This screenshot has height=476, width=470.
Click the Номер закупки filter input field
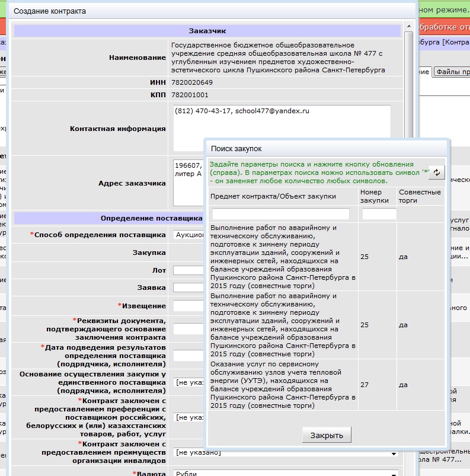click(x=379, y=214)
